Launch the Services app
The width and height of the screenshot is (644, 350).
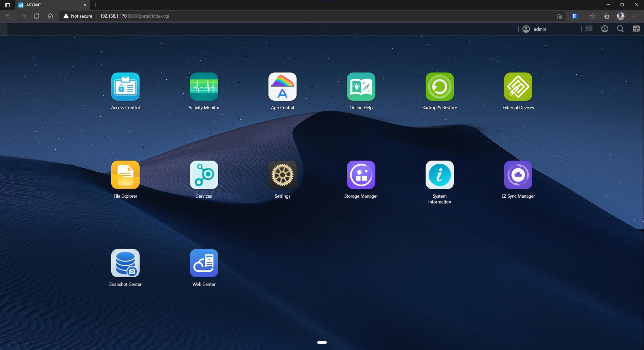point(204,175)
